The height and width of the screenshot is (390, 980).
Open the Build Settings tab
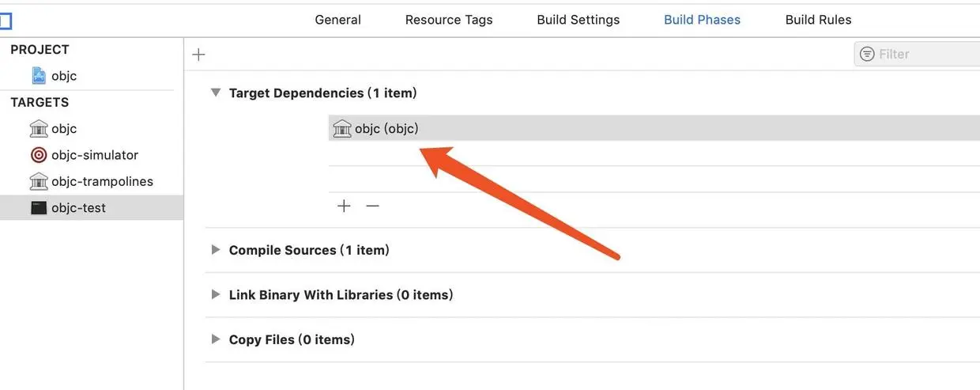pos(579,20)
